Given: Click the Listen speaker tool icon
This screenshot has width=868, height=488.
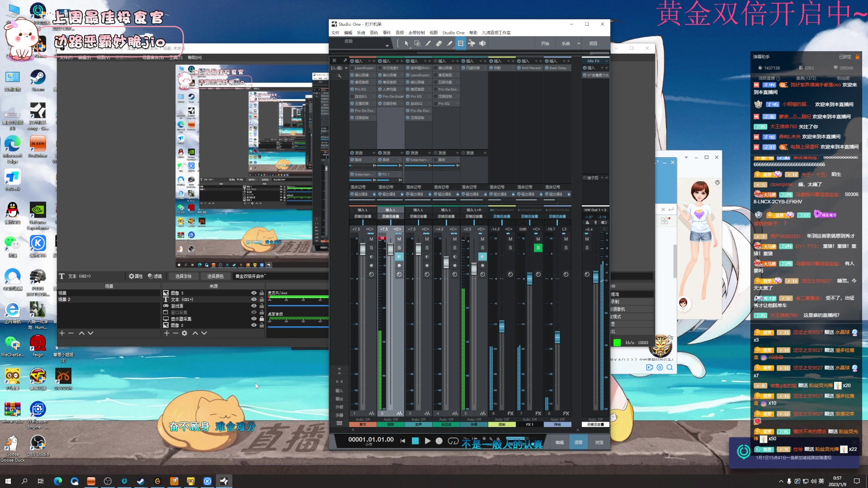Looking at the screenshot, I should point(482,43).
